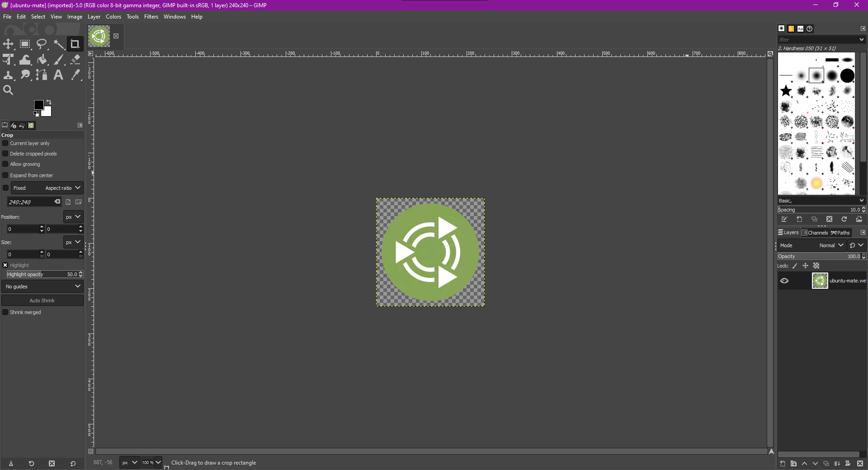This screenshot has height=470, width=868.
Task: Check the Delete cropped pixels option
Action: (6, 154)
